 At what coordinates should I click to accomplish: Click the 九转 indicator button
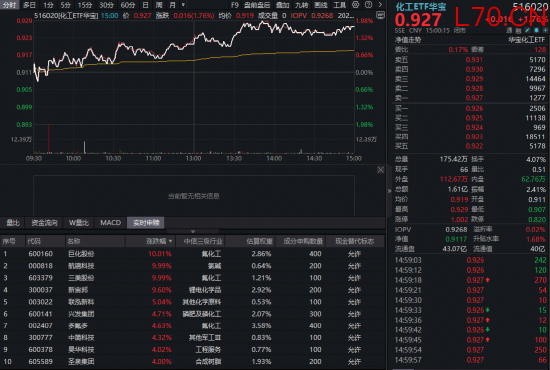coord(301,5)
